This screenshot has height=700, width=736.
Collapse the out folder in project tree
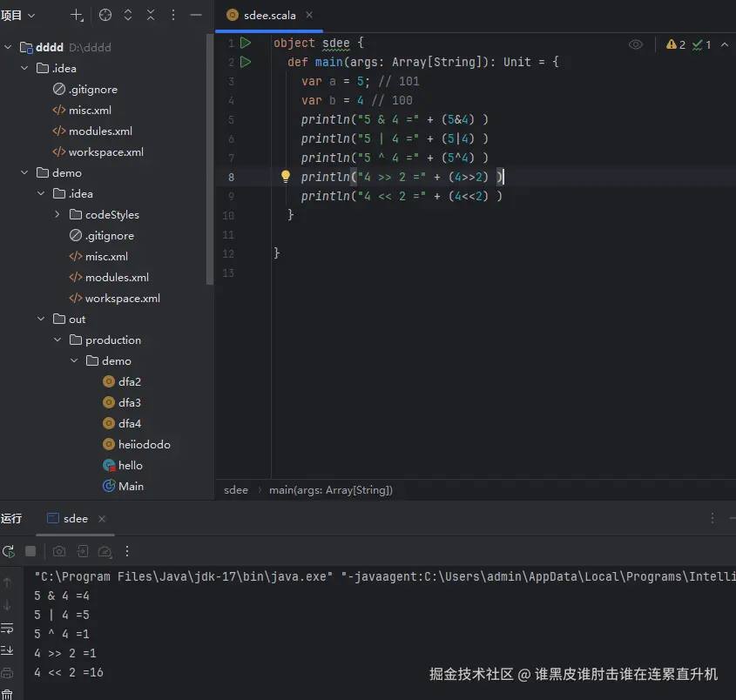[x=41, y=320]
